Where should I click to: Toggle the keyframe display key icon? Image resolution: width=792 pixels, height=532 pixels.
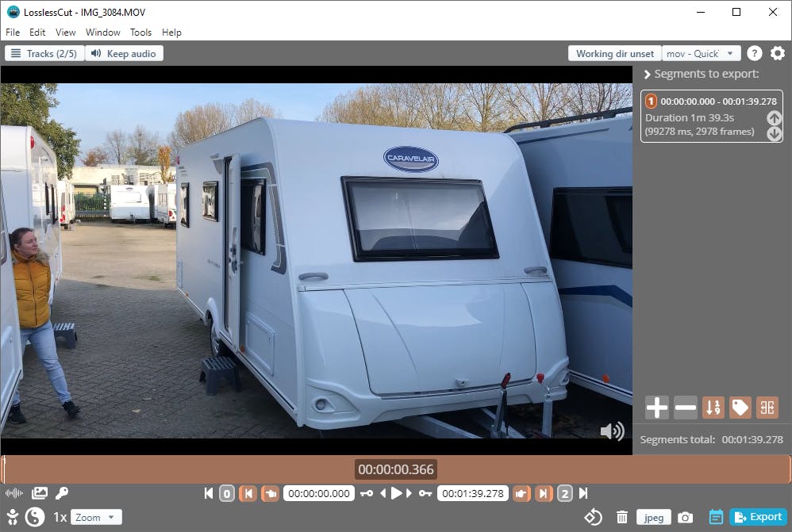click(62, 493)
